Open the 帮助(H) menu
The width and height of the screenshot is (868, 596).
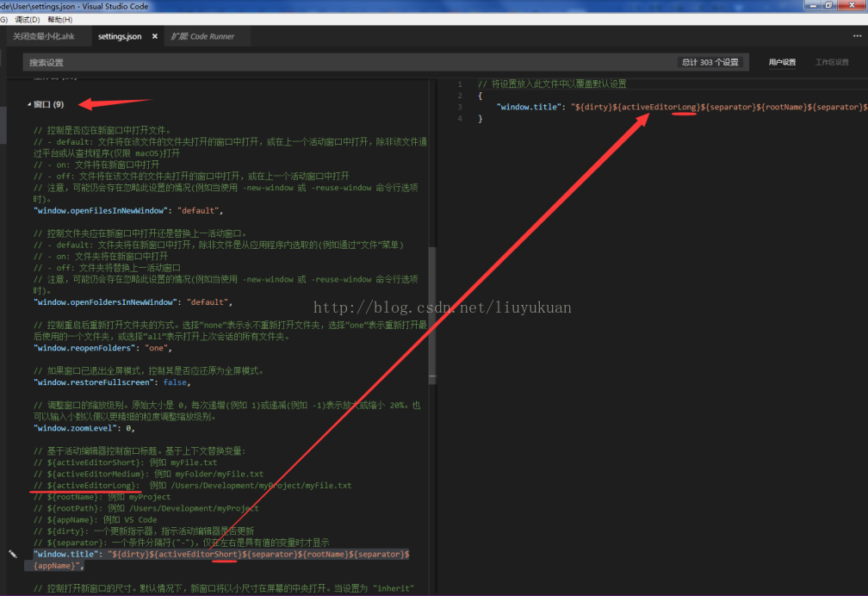pos(59,20)
